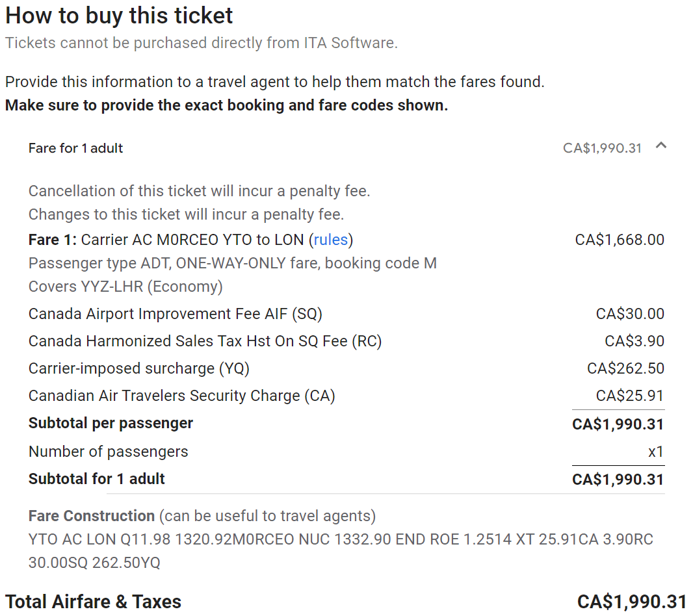Select the CA$262.50 surcharge amount
Screen dimensions: 693x616
[x=625, y=368]
